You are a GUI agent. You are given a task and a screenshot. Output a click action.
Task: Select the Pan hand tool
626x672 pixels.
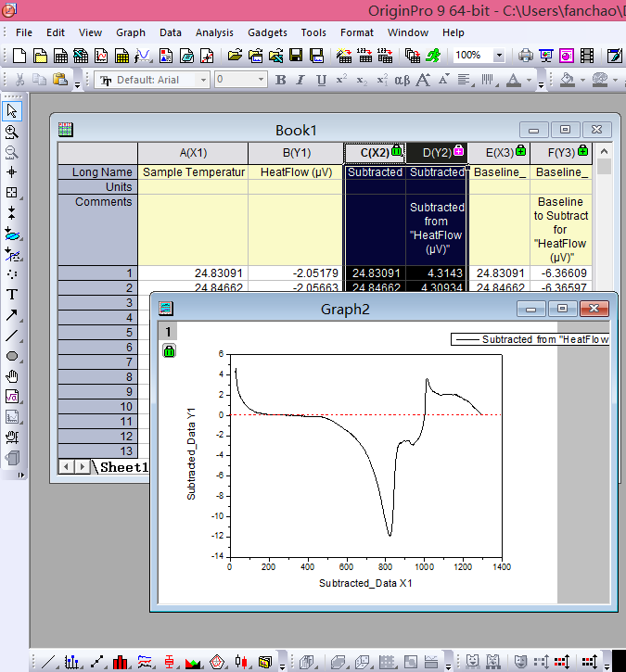12,376
